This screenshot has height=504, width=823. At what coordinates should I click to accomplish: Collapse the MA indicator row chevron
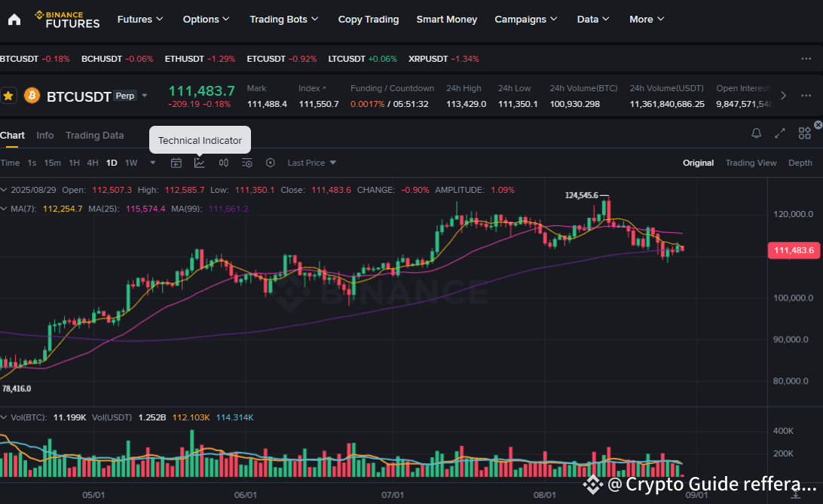click(x=4, y=209)
